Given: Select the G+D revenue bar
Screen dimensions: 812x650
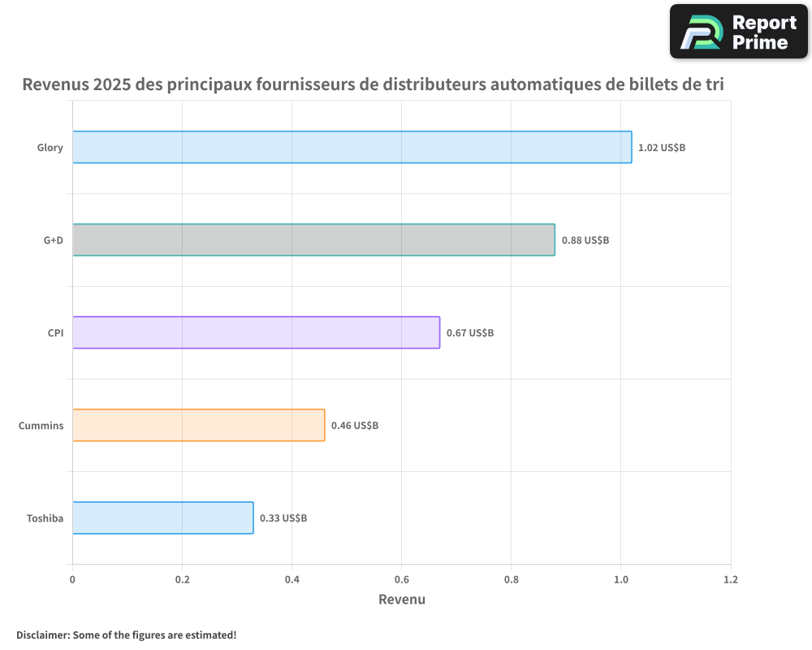Looking at the screenshot, I should tap(313, 240).
